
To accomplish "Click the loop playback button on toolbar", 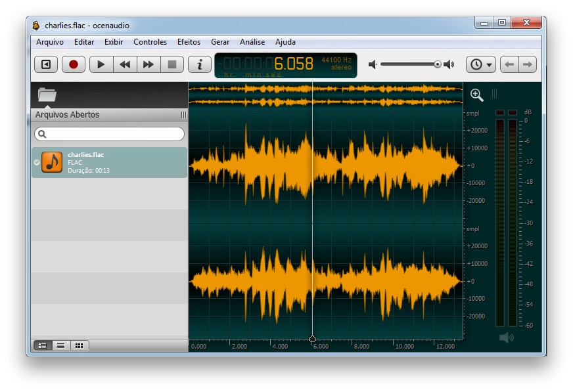I will point(45,64).
